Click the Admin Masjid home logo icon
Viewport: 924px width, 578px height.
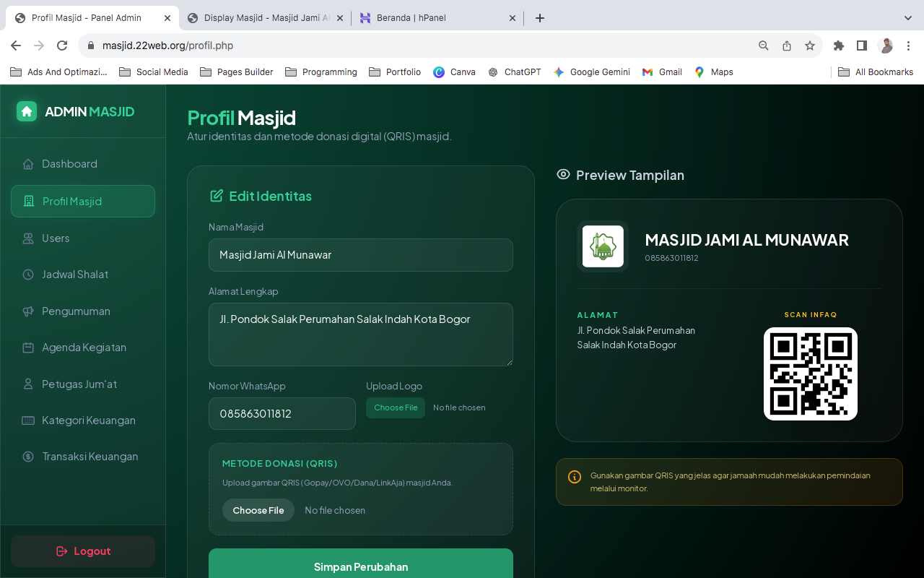[27, 111]
